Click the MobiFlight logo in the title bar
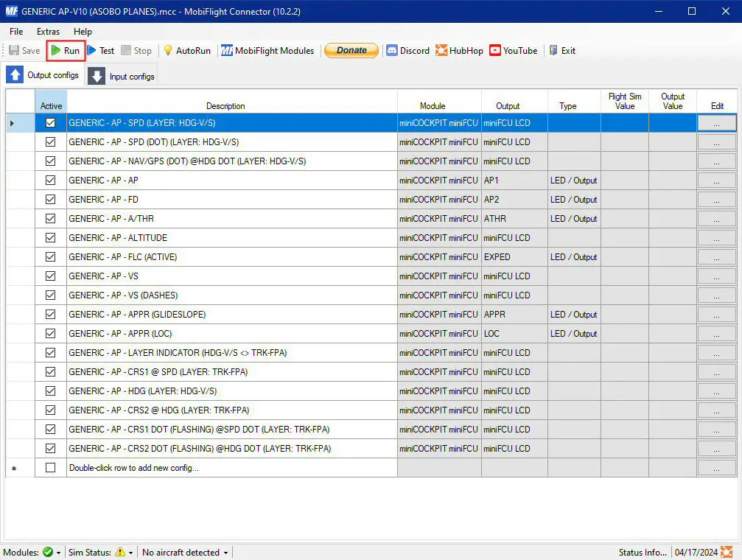742x560 pixels. (11, 11)
